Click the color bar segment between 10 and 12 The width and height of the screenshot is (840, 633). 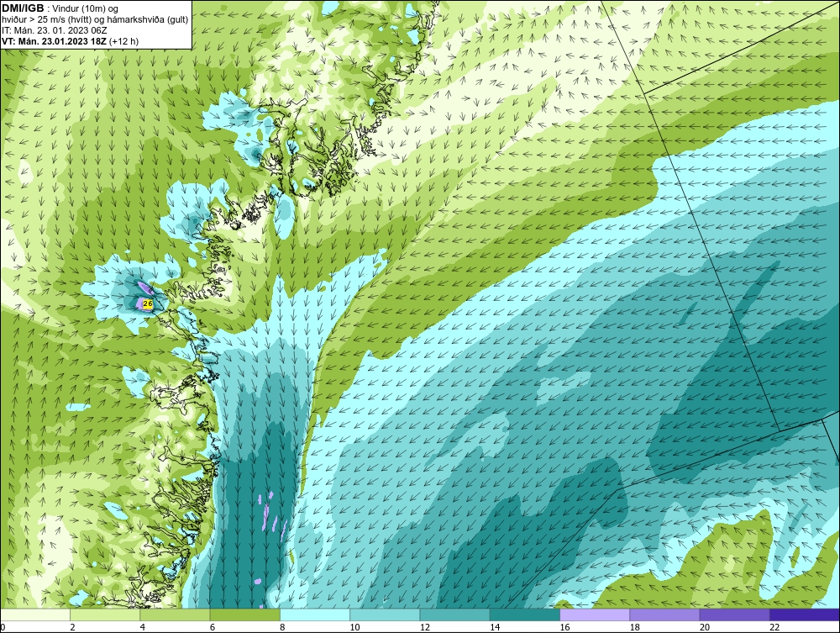[385, 615]
